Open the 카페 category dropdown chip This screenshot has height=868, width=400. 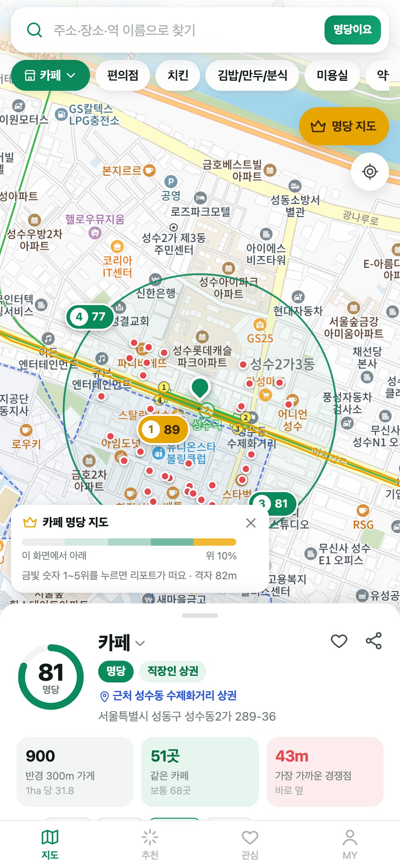coord(51,75)
